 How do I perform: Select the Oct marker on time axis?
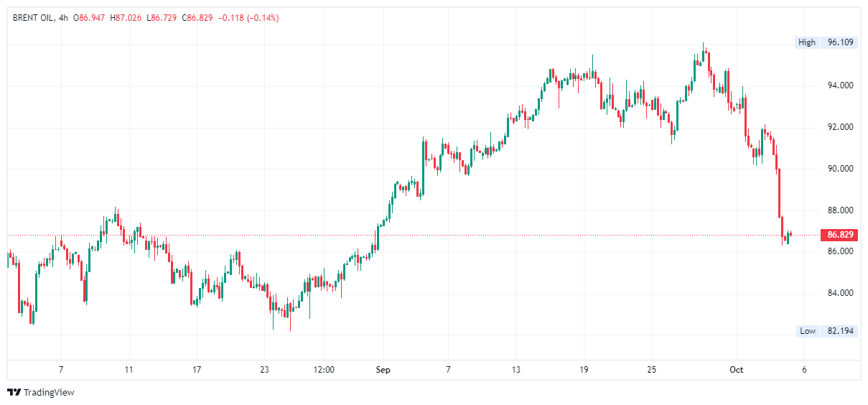pyautogui.click(x=736, y=370)
